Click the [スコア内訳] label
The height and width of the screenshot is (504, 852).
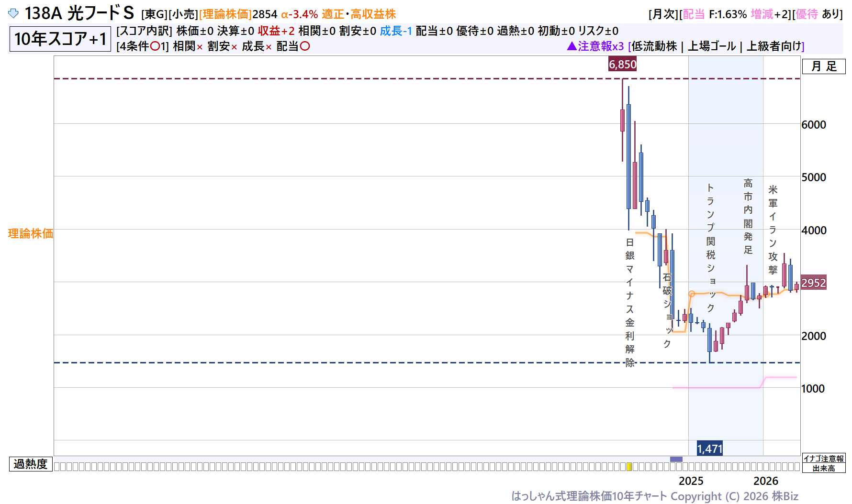pyautogui.click(x=144, y=31)
